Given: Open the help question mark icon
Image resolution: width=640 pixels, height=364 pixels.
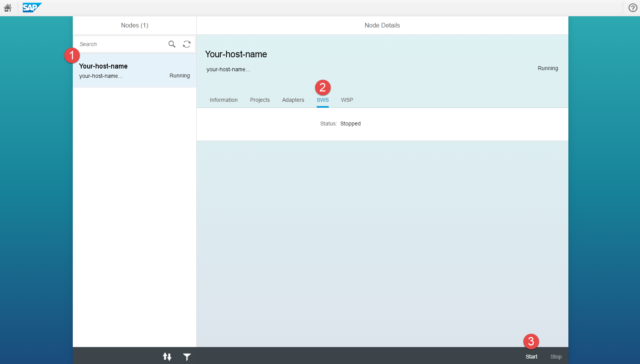Looking at the screenshot, I should click(633, 8).
